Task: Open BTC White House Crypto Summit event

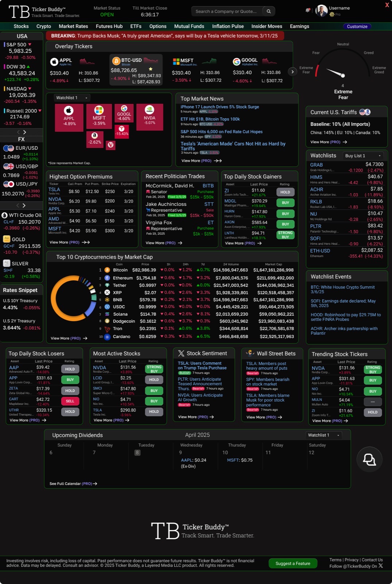Action: pos(342,289)
